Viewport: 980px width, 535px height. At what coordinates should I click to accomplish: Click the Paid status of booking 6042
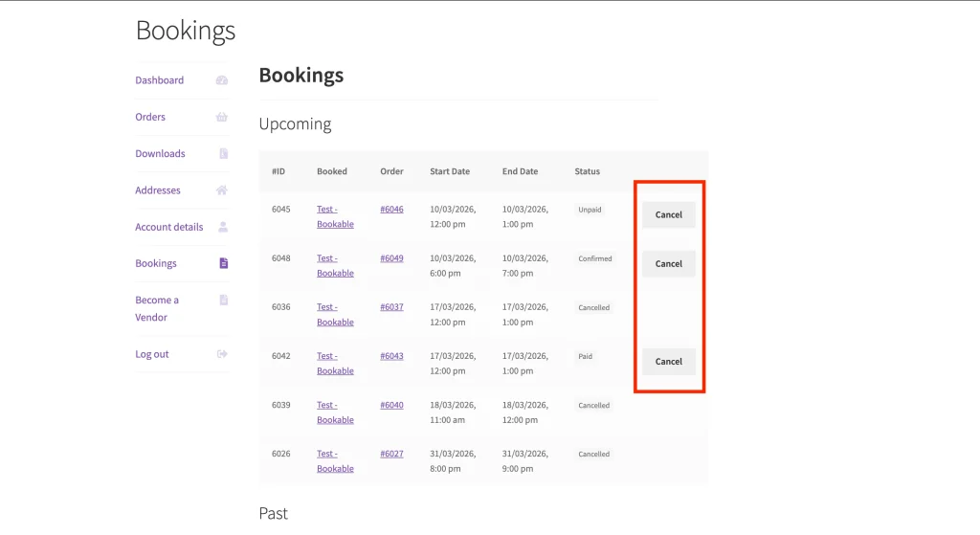585,356
